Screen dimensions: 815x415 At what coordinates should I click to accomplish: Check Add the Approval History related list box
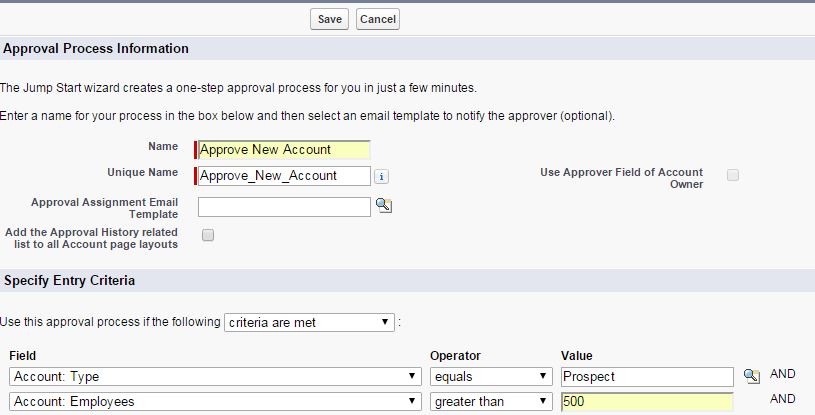[x=208, y=235]
